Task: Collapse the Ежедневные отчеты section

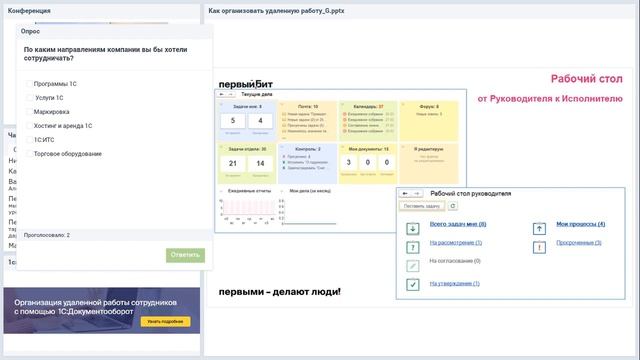Action: tap(222, 191)
